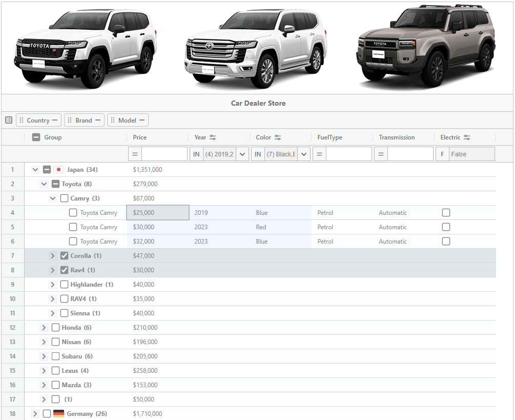This screenshot has width=515, height=420.
Task: Check the Camry group checkbox
Action: point(65,198)
